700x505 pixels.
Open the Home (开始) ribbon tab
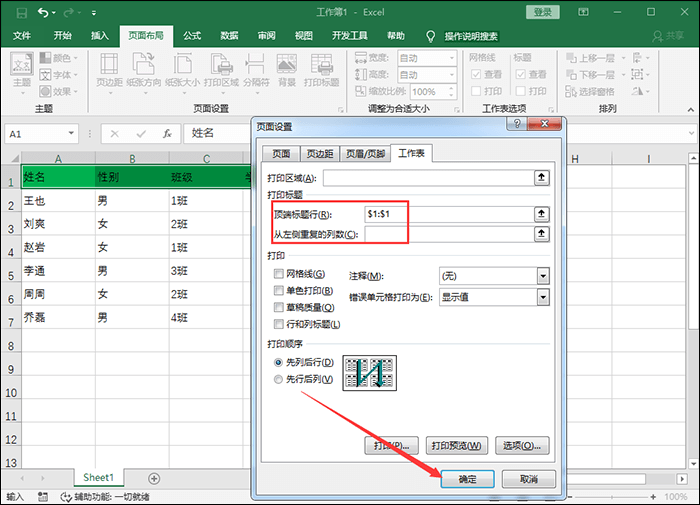click(x=62, y=36)
